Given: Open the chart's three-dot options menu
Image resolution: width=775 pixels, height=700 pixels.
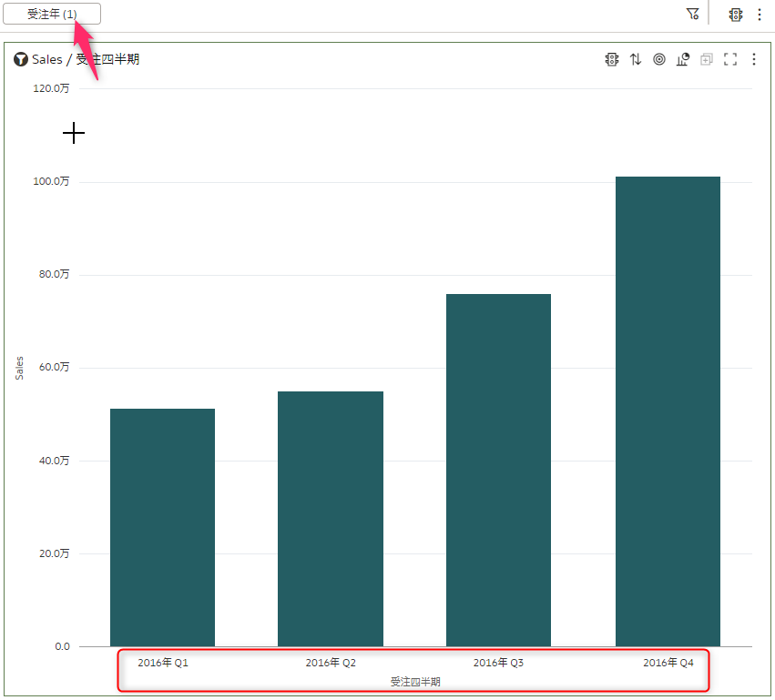Looking at the screenshot, I should [754, 59].
